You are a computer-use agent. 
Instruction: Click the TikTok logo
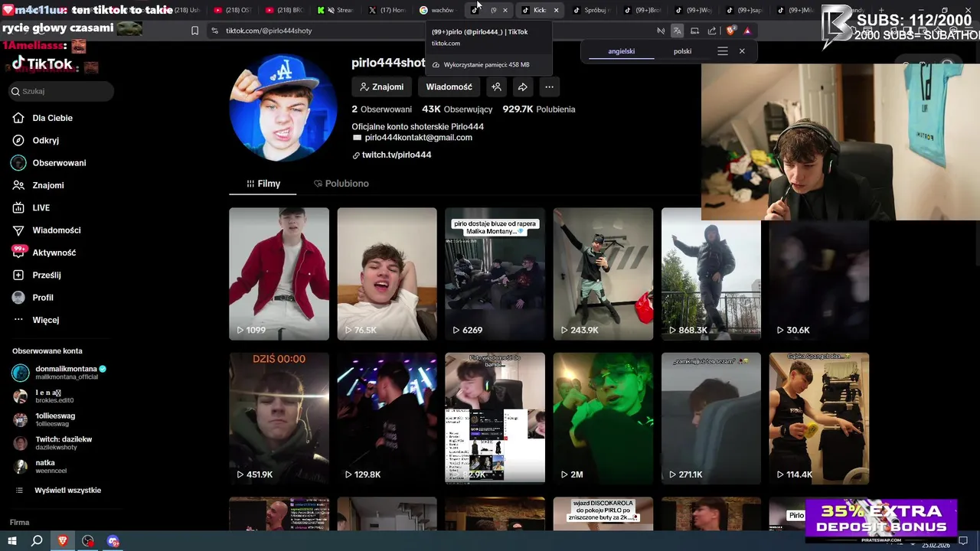(x=42, y=64)
